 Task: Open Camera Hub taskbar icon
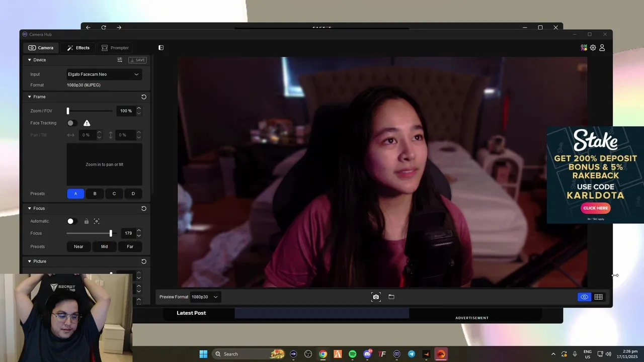coord(397,354)
